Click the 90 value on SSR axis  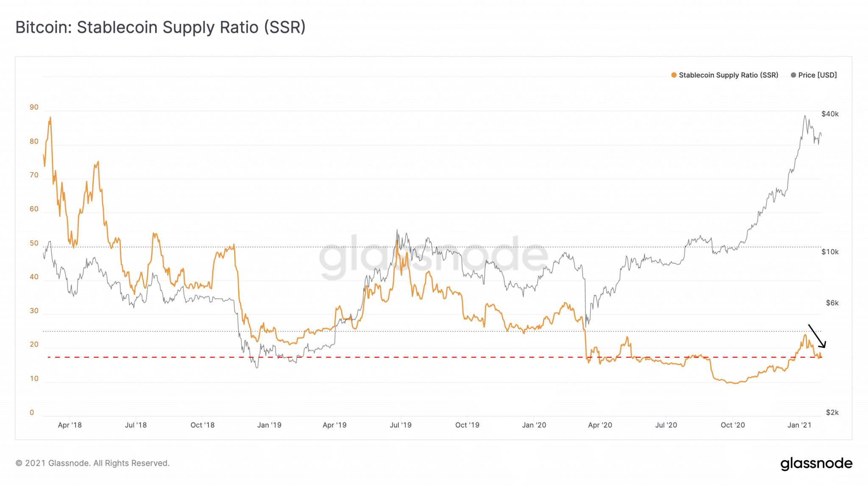[34, 108]
